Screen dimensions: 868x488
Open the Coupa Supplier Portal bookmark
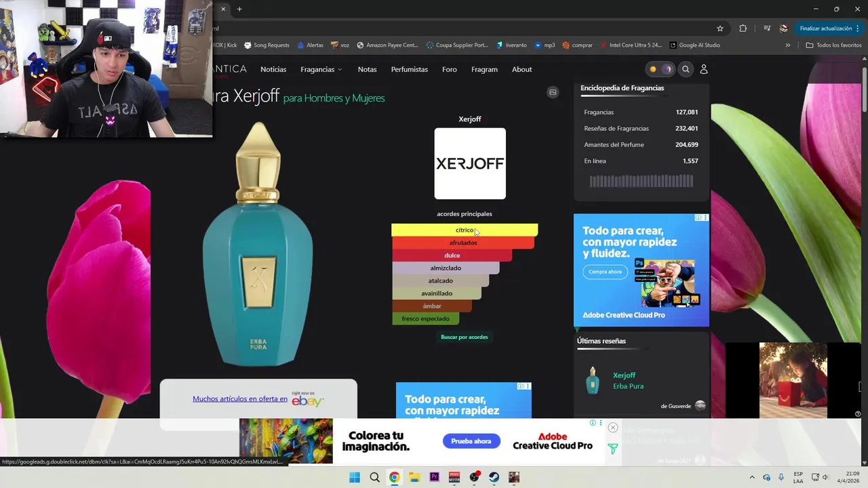coord(457,45)
